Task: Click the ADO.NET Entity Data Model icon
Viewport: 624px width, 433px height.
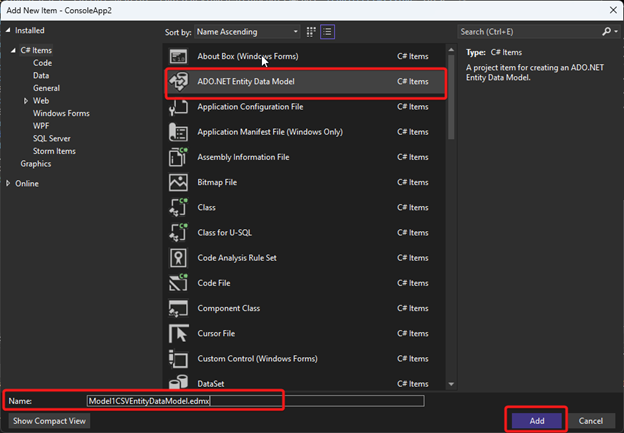Action: [x=179, y=81]
